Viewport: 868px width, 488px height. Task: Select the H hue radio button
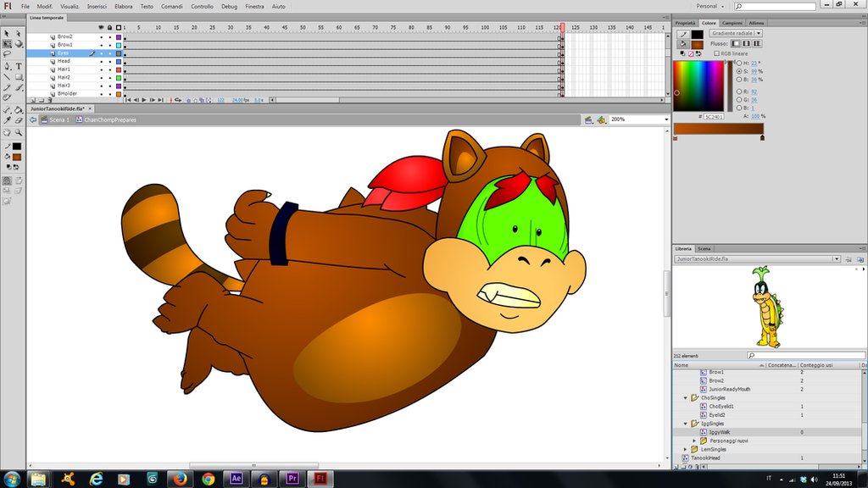739,63
